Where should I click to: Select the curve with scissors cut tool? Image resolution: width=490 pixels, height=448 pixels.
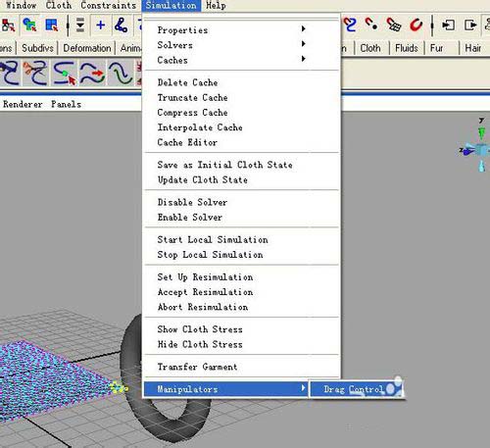[34, 73]
